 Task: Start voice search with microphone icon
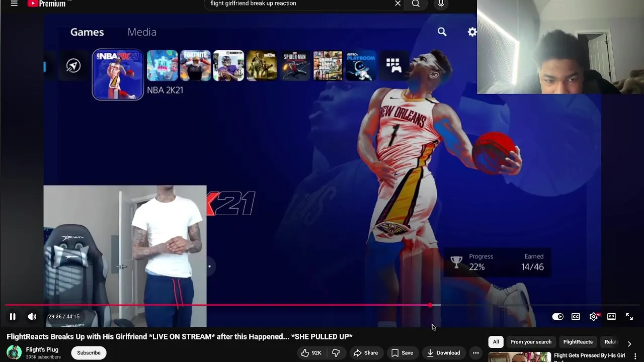441,4
